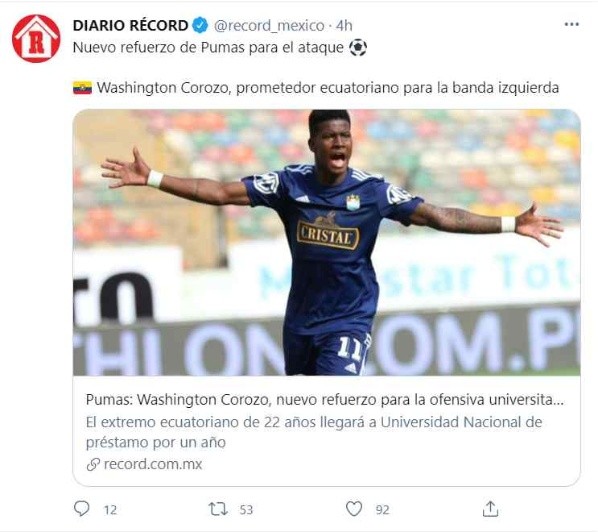The image size is (598, 532).
Task: Click the reply speech bubble icon
Action: (x=81, y=509)
